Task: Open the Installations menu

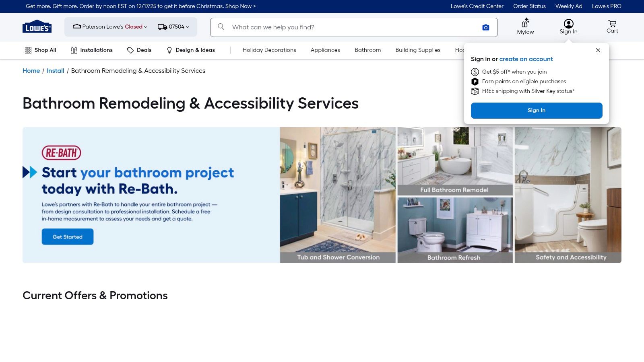Action: tap(92, 50)
